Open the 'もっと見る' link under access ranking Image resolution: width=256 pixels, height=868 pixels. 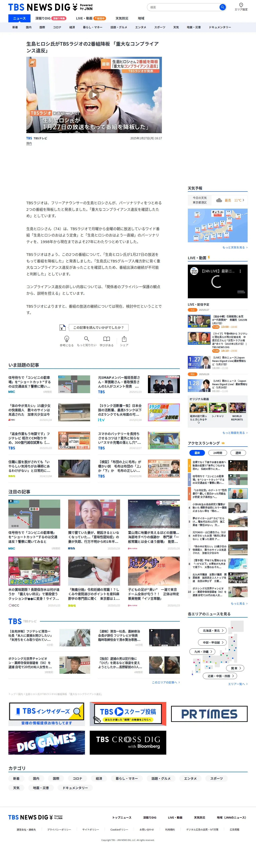point(239,603)
